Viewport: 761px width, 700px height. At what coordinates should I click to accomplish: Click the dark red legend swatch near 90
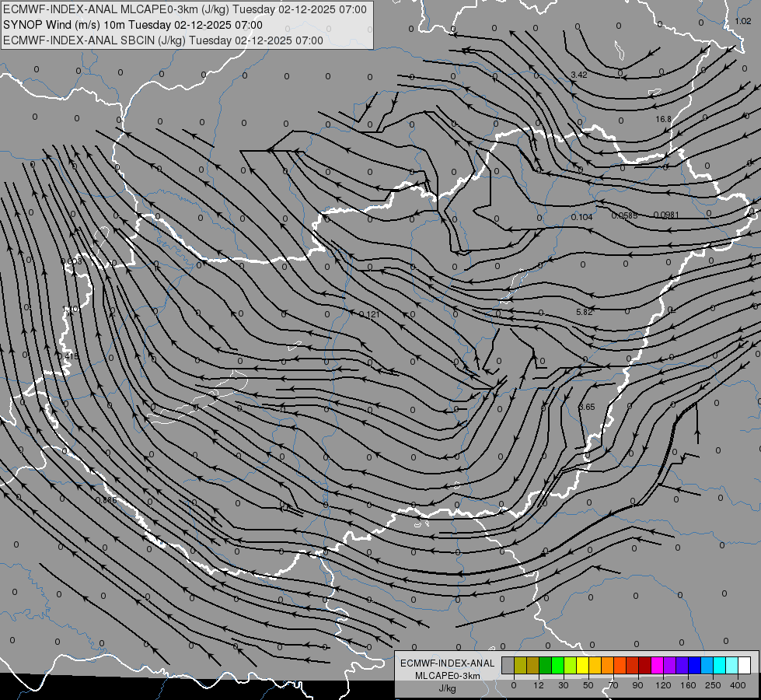coord(644,665)
